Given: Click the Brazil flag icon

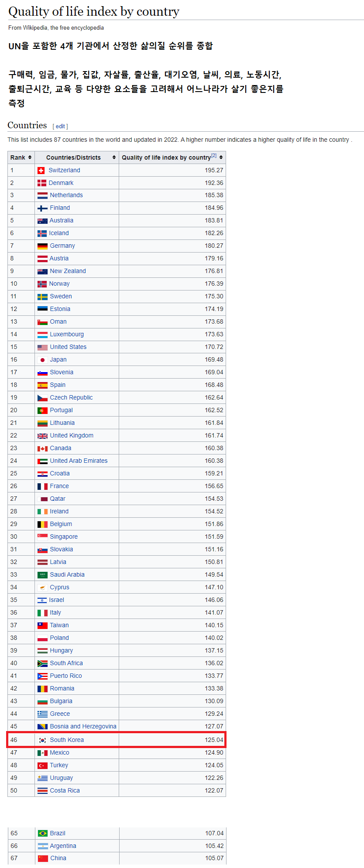Looking at the screenshot, I should [x=43, y=834].
